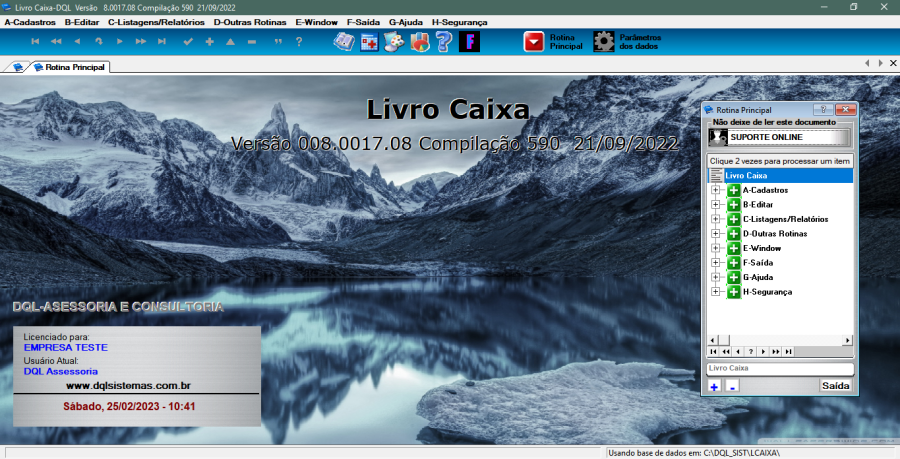This screenshot has height=459, width=900.
Task: Expand the H-Segurança tree node
Action: pos(716,292)
